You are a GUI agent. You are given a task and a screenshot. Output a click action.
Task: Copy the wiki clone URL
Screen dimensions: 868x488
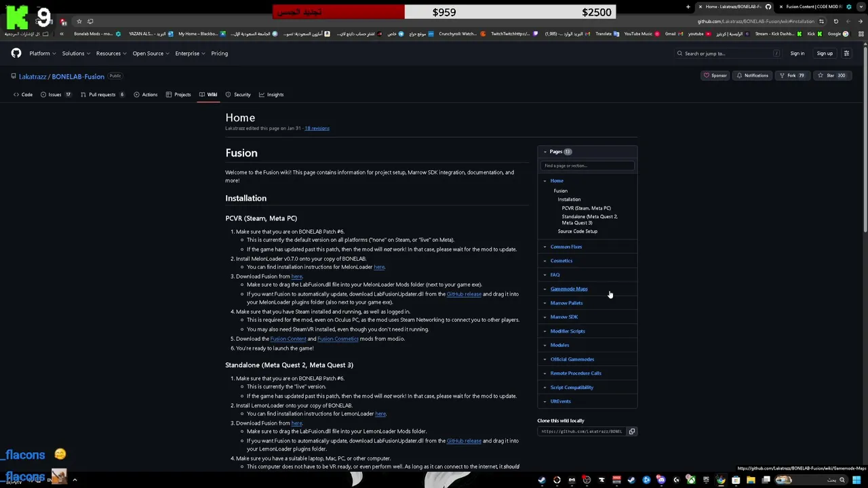click(x=632, y=431)
